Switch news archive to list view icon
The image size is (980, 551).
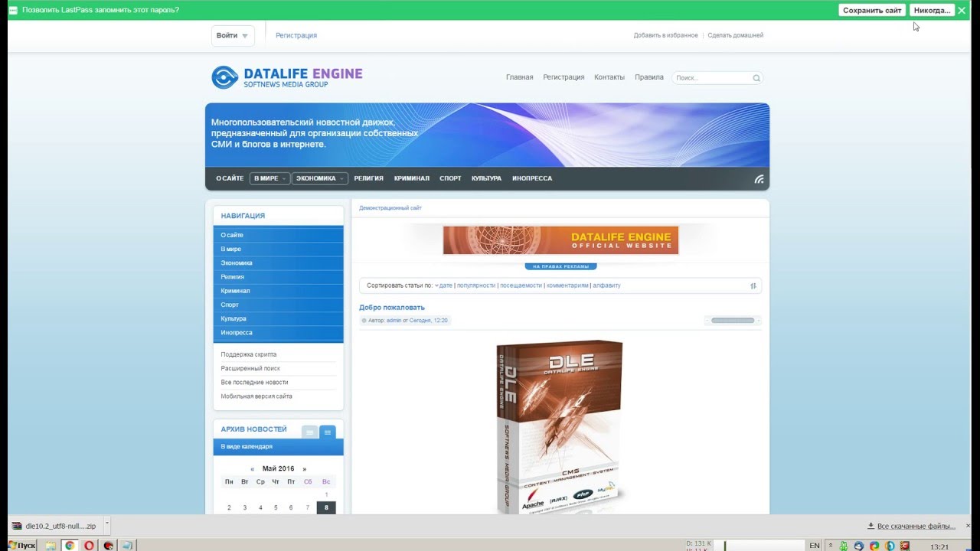point(310,432)
